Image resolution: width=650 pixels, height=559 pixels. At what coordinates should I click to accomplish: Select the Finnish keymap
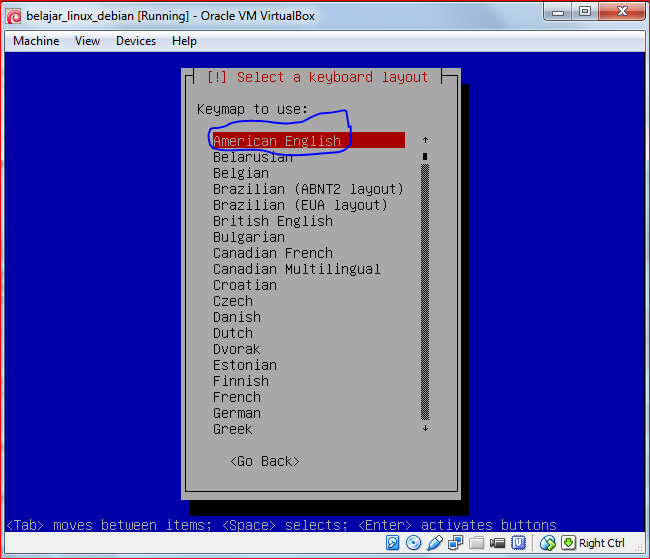241,381
